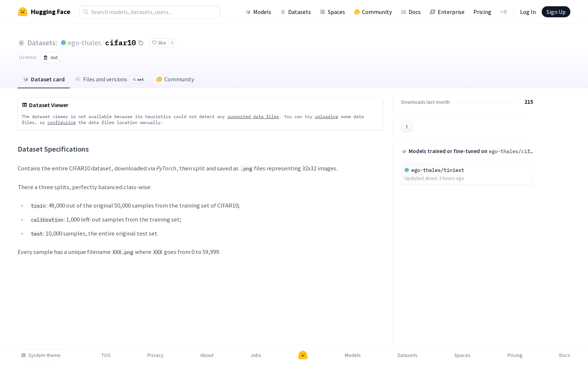Open the Models footer link
The width and height of the screenshot is (588, 368).
click(x=352, y=355)
